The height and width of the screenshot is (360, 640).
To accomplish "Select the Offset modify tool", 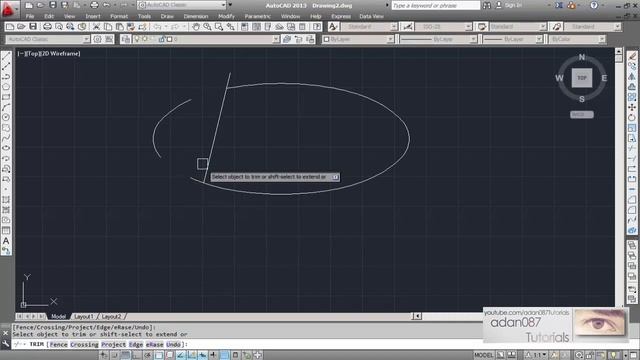I will [x=632, y=87].
